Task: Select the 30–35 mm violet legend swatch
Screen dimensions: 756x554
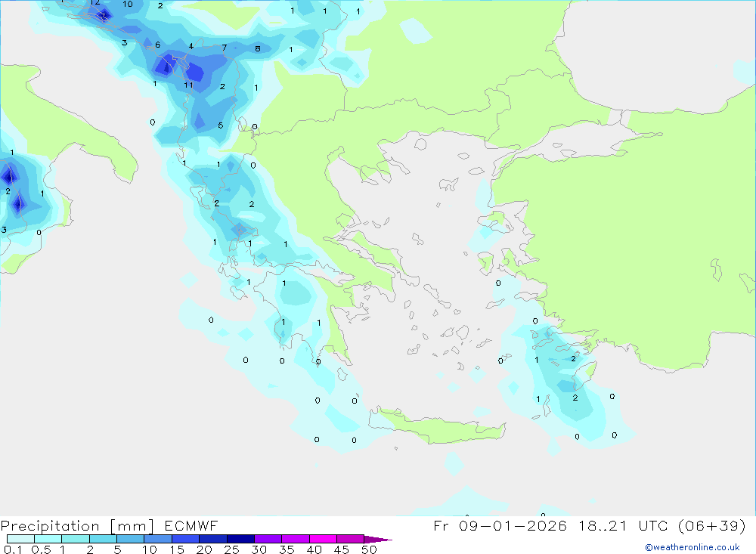Action: point(268,539)
